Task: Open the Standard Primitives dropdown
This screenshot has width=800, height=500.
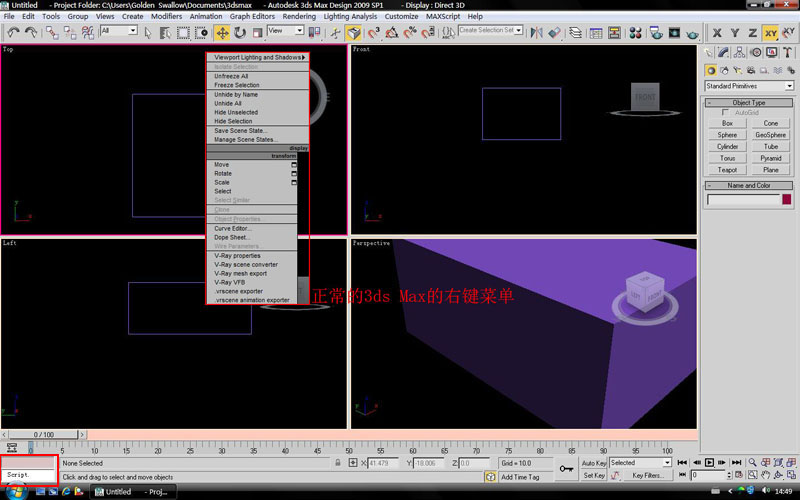Action: (x=749, y=86)
